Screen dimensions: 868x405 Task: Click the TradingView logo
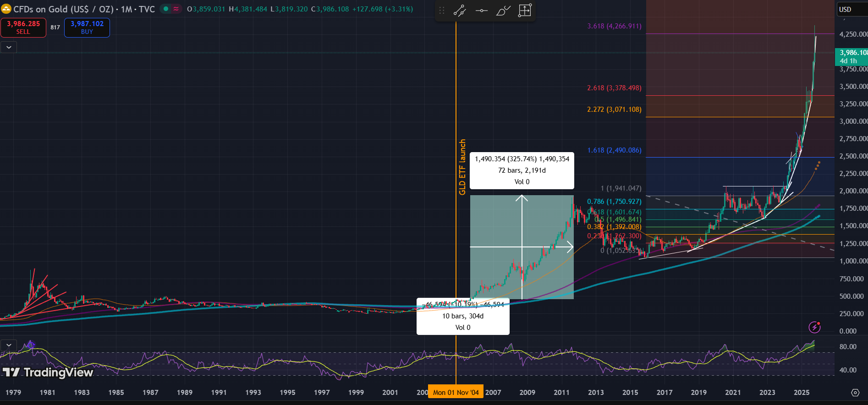pos(48,372)
